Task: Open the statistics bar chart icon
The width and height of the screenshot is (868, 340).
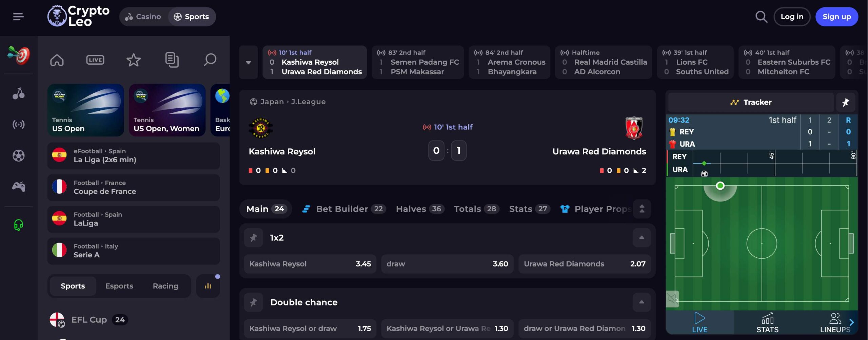Action: tap(208, 286)
